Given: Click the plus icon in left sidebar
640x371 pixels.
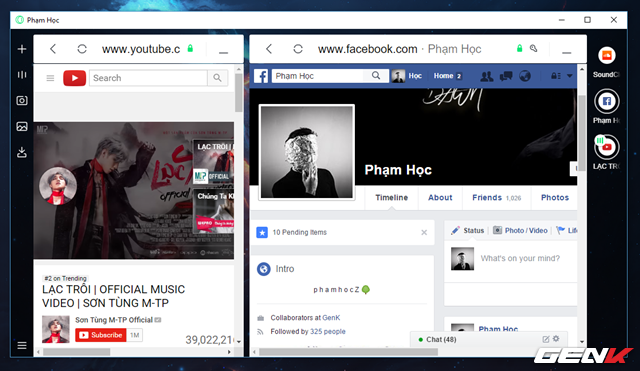Looking at the screenshot, I should 22,49.
